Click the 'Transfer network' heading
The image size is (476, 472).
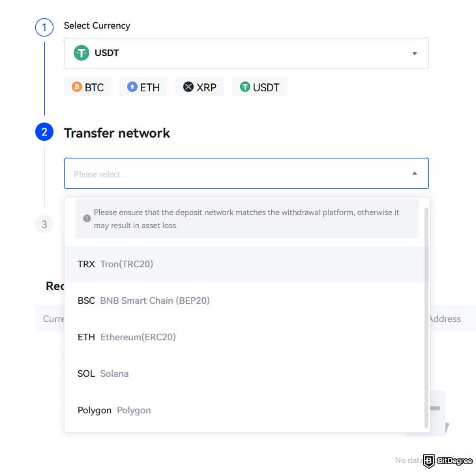pyautogui.click(x=117, y=133)
